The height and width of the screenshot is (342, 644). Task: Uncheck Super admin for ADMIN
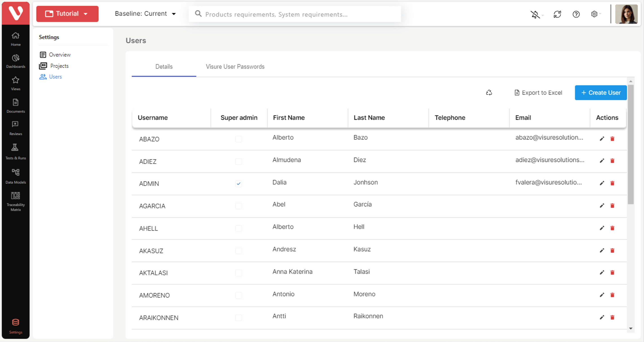238,184
